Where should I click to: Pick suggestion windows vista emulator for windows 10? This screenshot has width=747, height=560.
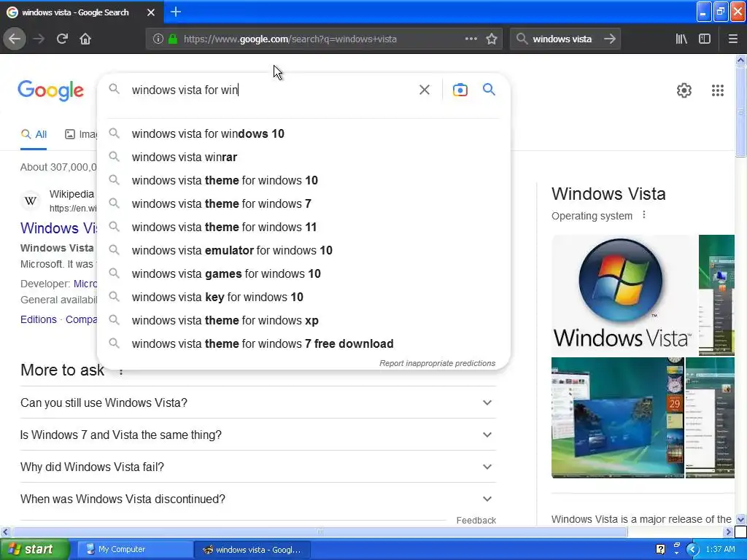click(x=303, y=251)
